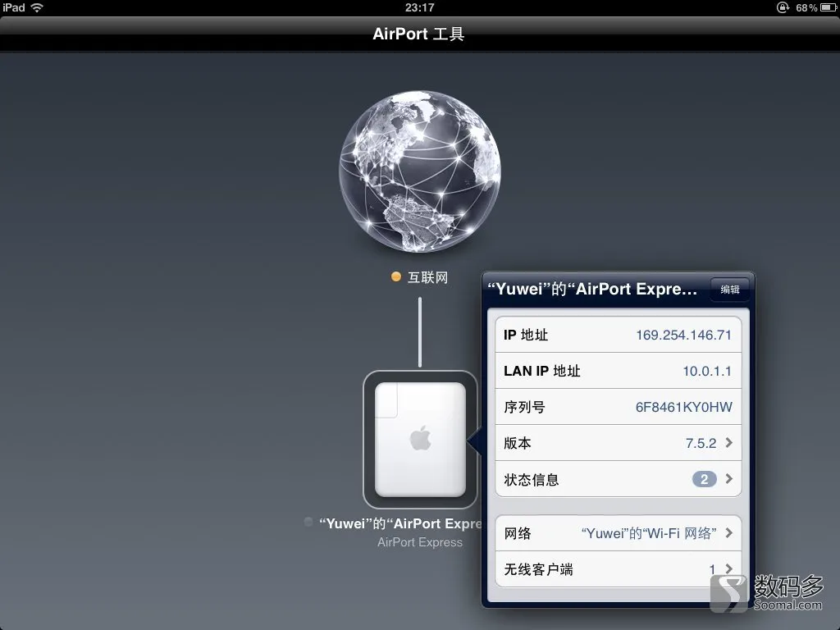Tap the serial number 6F8461KY0HW
Viewport: 840px width, 630px height.
click(x=683, y=407)
